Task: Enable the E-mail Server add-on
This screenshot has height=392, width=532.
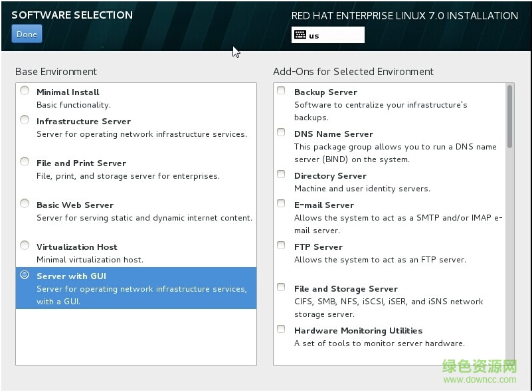Action: point(282,204)
